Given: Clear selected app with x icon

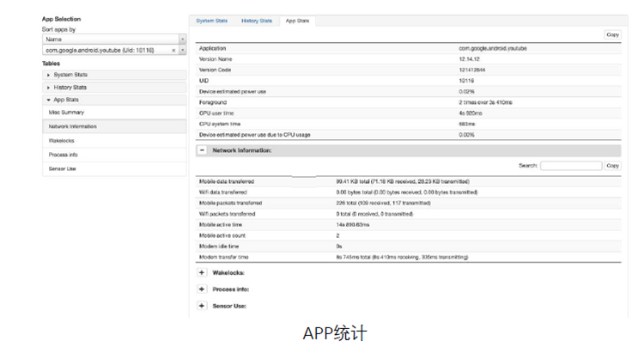Looking at the screenshot, I should click(x=173, y=50).
